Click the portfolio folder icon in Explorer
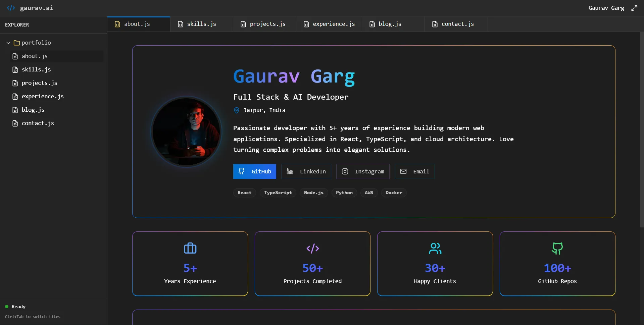Screen dimensions: 644x325 (x=16, y=43)
